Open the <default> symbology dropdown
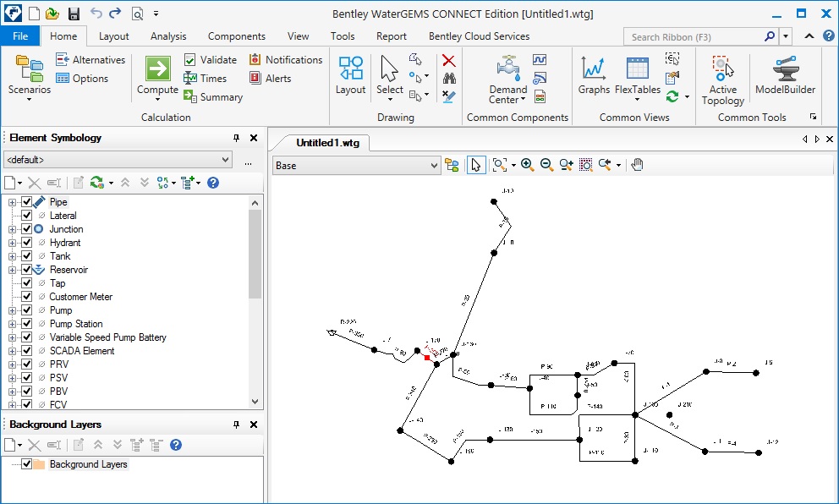The image size is (839, 504). click(224, 159)
